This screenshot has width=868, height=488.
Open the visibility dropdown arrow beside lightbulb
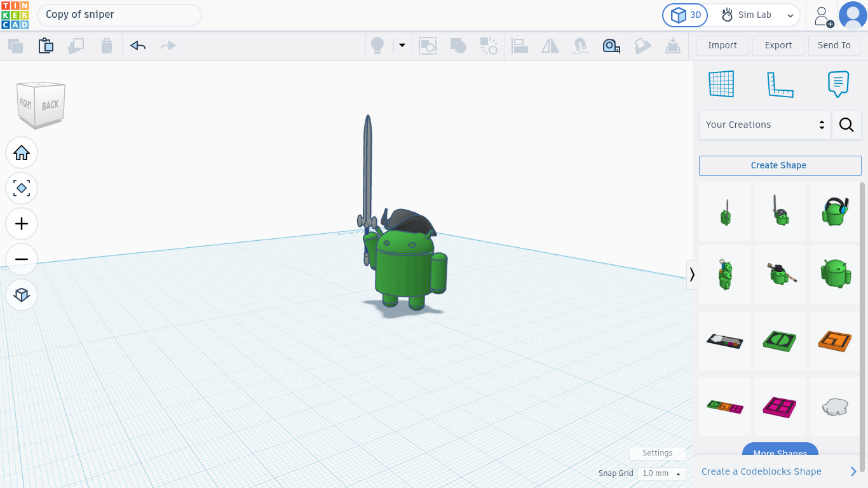click(x=402, y=46)
